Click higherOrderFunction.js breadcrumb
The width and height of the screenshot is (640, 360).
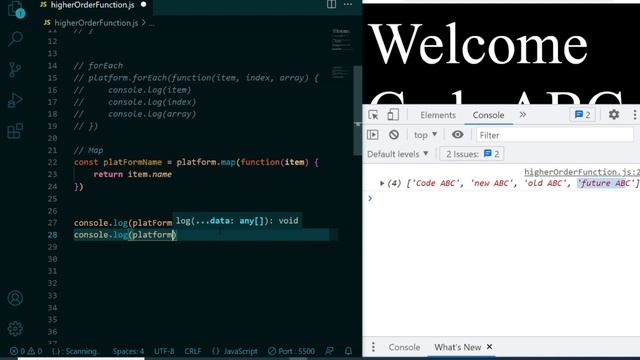pyautogui.click(x=96, y=23)
